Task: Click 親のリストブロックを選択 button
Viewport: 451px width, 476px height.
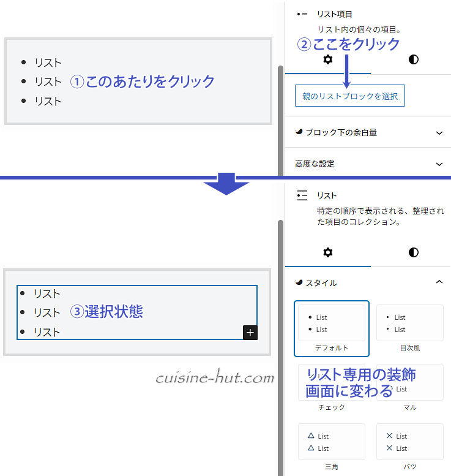Action: (x=349, y=96)
